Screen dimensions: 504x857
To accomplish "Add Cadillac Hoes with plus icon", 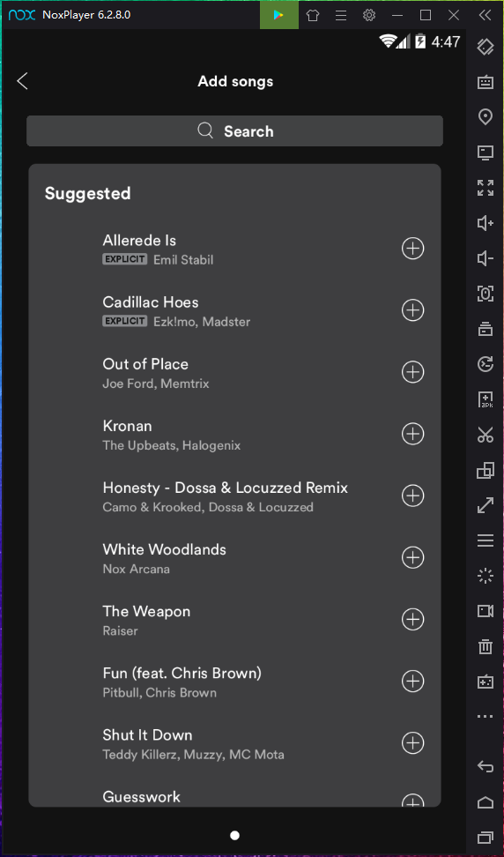I will pyautogui.click(x=413, y=310).
